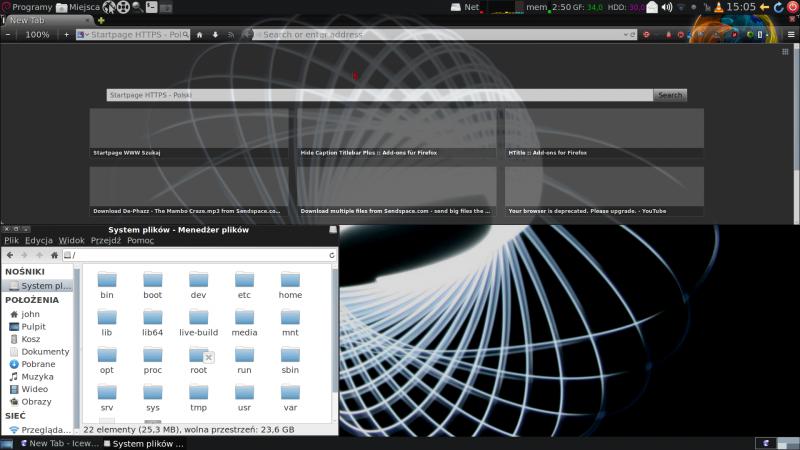Switch to System plików taskbar window button
The image size is (800, 450).
point(146,443)
